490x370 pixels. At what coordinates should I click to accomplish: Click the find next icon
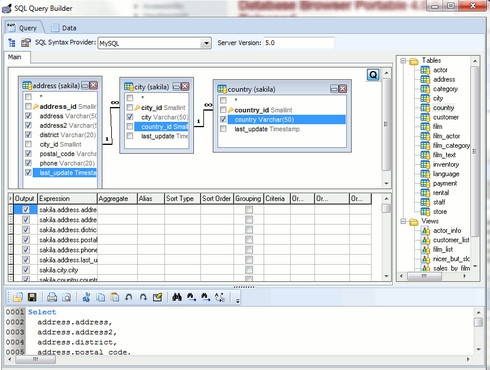click(191, 297)
